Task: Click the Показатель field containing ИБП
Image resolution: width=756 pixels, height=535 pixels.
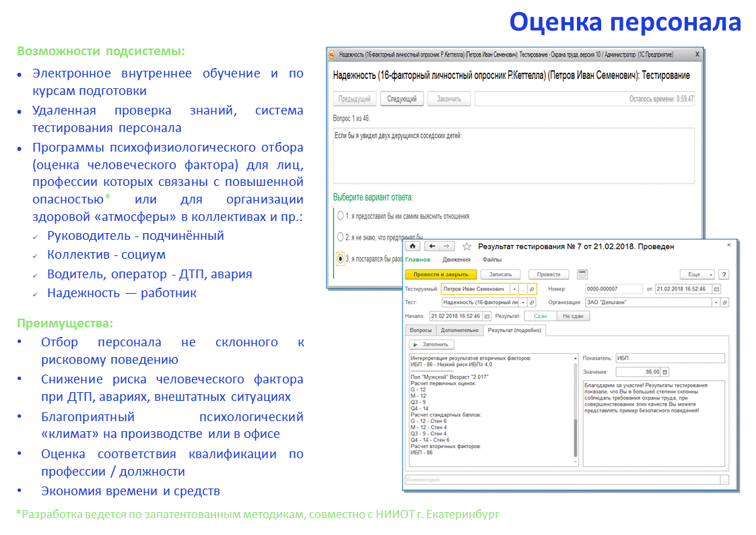Action: [671, 358]
